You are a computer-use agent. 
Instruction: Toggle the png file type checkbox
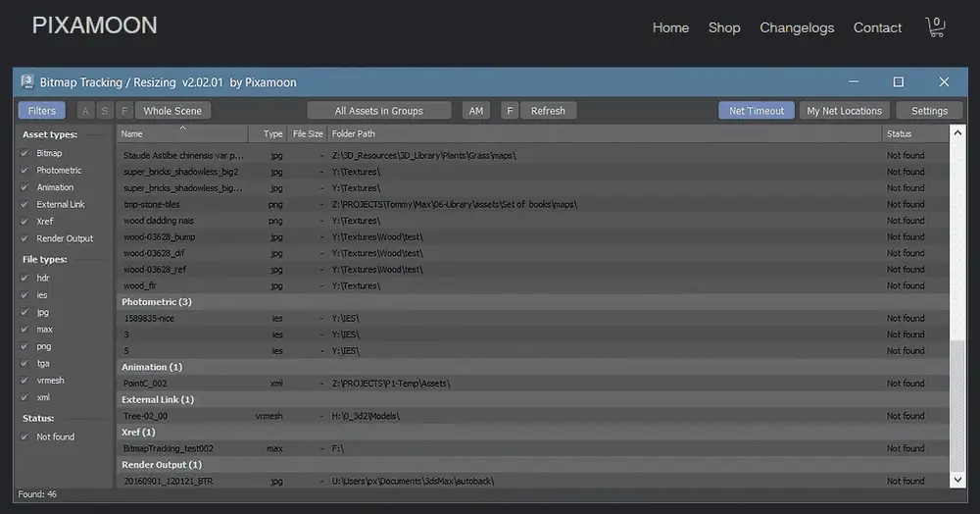tap(24, 346)
